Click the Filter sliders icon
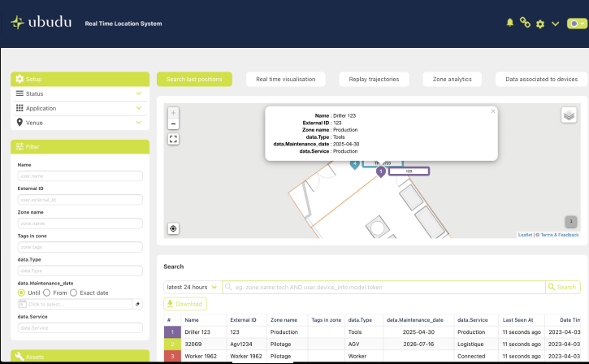The image size is (589, 364). 19,146
